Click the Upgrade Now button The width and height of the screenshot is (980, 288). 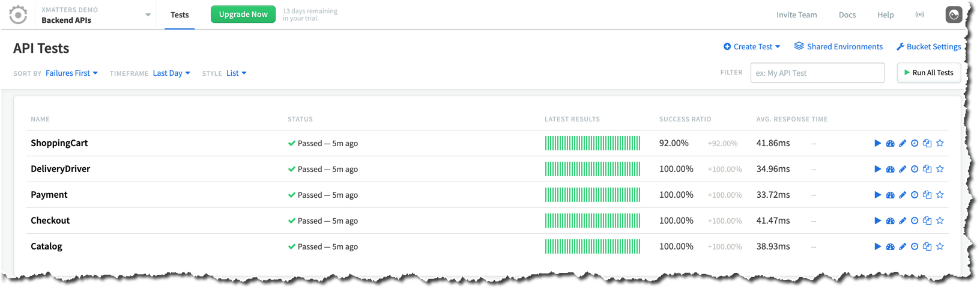point(243,14)
